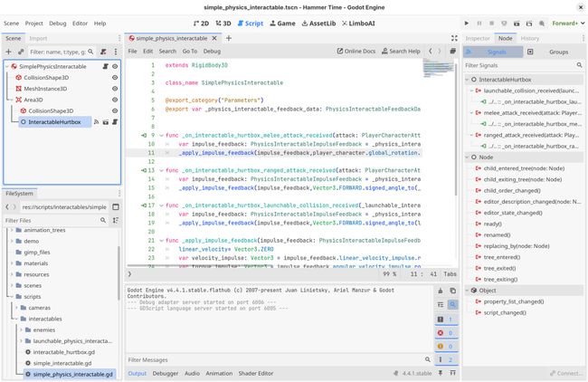Open the Debugger bottom panel
The width and height of the screenshot is (588, 382).
pyautogui.click(x=166, y=373)
